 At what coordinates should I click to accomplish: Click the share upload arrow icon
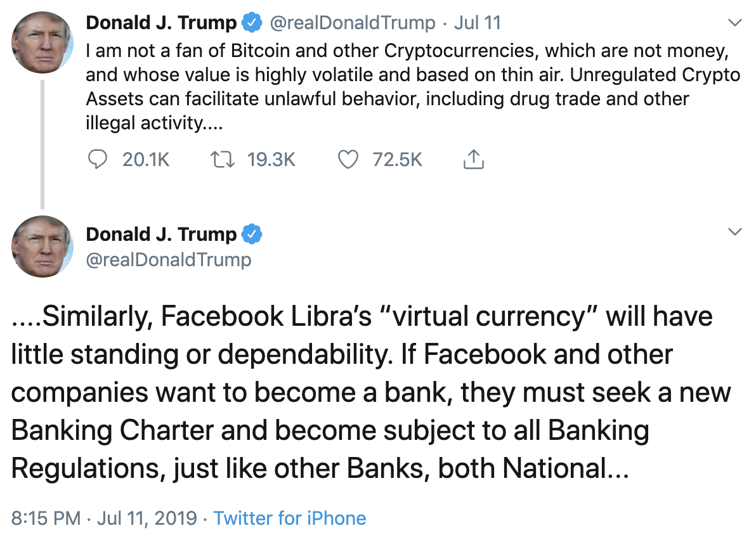pyautogui.click(x=473, y=160)
